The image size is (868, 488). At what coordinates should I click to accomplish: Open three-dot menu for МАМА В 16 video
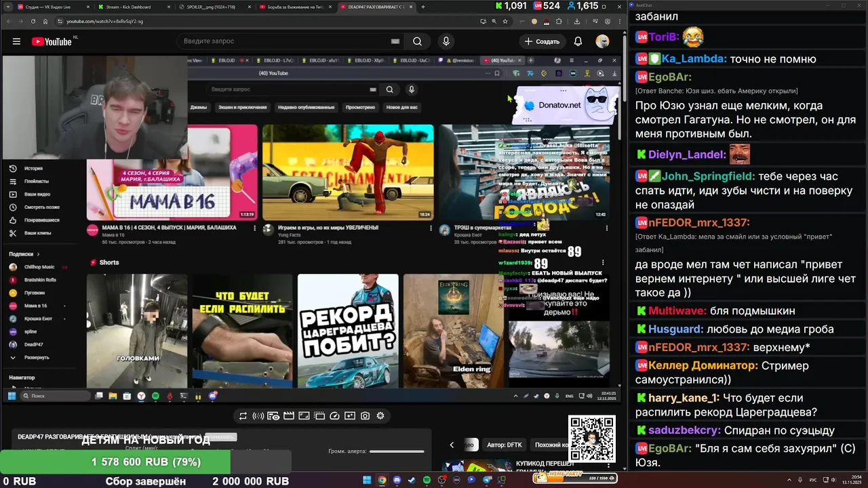pos(255,228)
